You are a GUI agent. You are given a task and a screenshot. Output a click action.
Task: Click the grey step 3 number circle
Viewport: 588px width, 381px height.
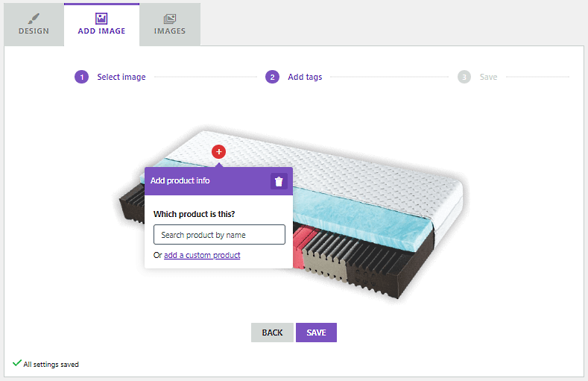point(464,77)
